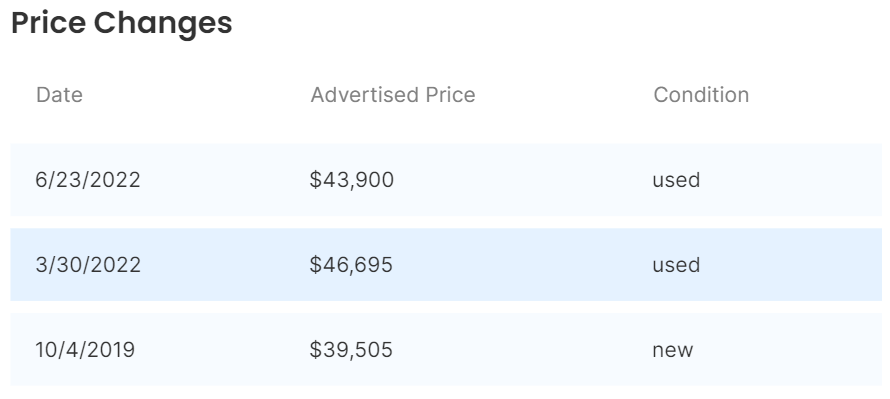Click the new condition cell
The width and height of the screenshot is (890, 399).
click(x=673, y=350)
